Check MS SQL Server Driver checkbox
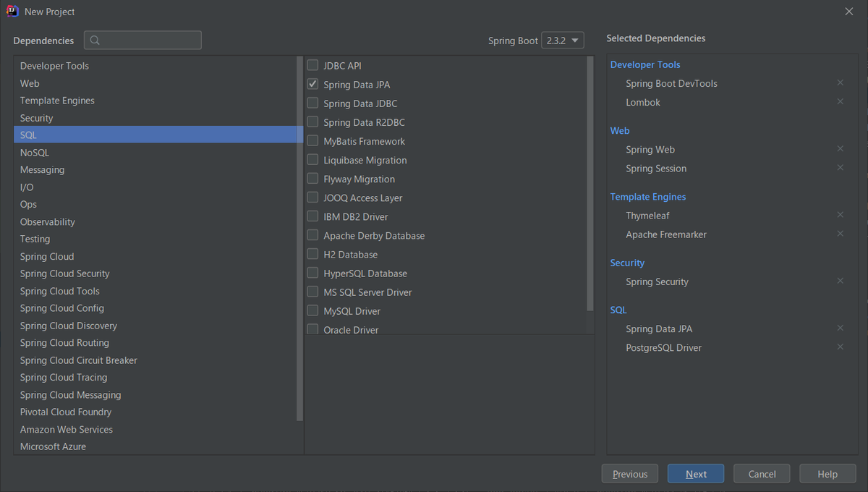Viewport: 868px width, 492px height. pos(312,291)
